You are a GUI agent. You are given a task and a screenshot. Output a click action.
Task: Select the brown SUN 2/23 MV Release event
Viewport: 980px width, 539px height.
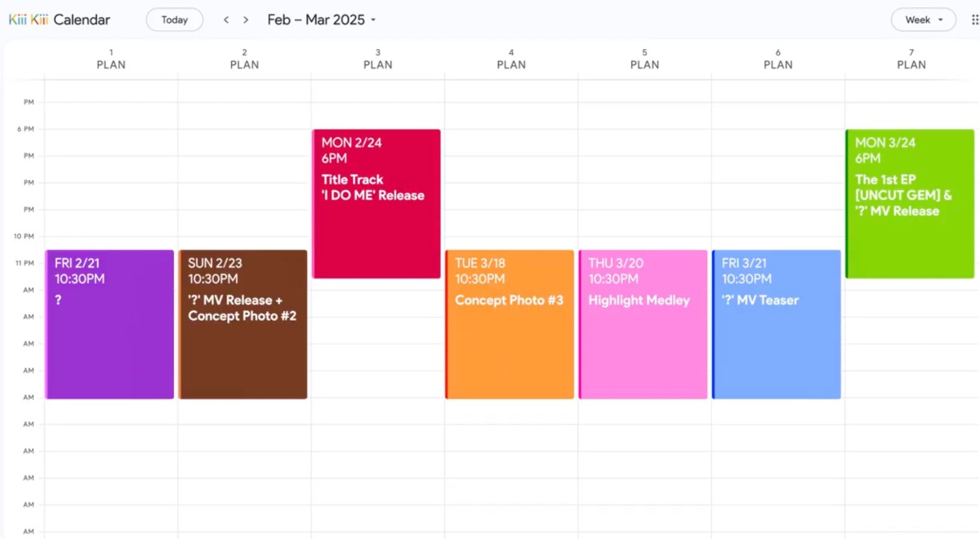tap(243, 324)
